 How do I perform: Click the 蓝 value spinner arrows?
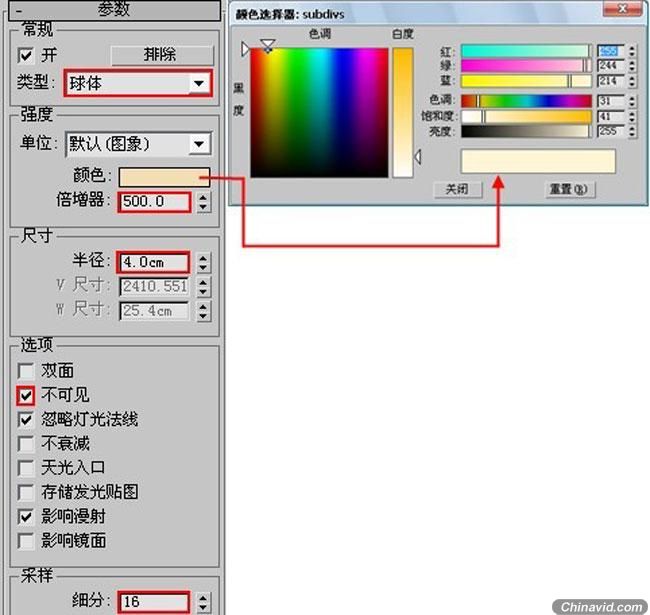point(632,80)
